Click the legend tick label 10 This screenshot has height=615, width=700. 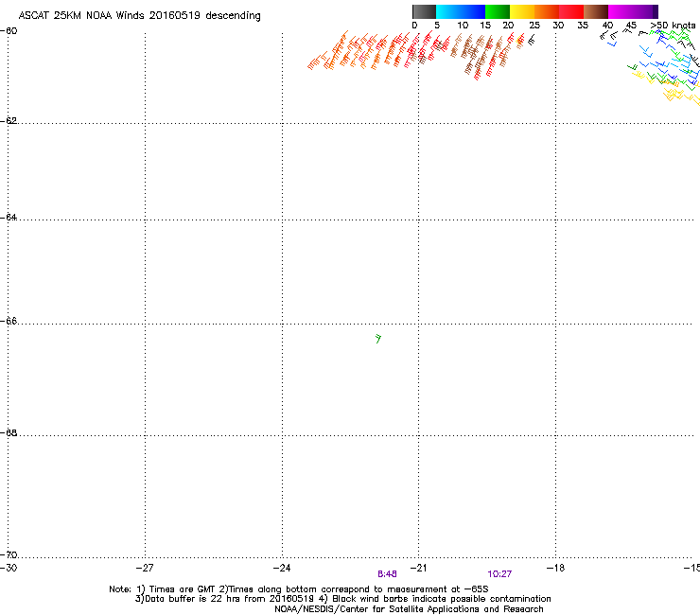[463, 26]
